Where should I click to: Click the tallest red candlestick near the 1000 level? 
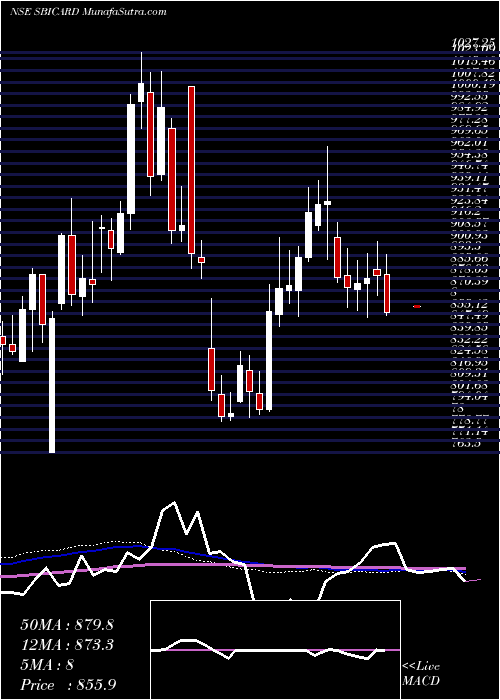(x=192, y=170)
